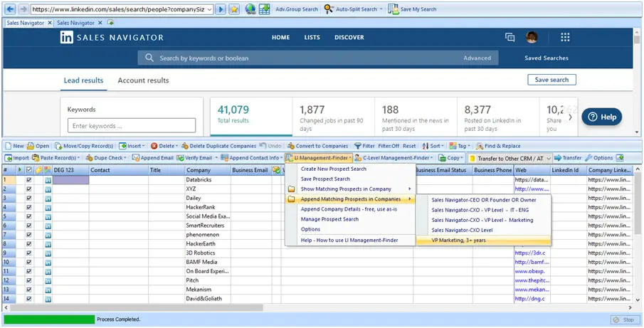Screen dimensions: 644x328
Task: Click the Undo toolbar item
Action: 270,146
